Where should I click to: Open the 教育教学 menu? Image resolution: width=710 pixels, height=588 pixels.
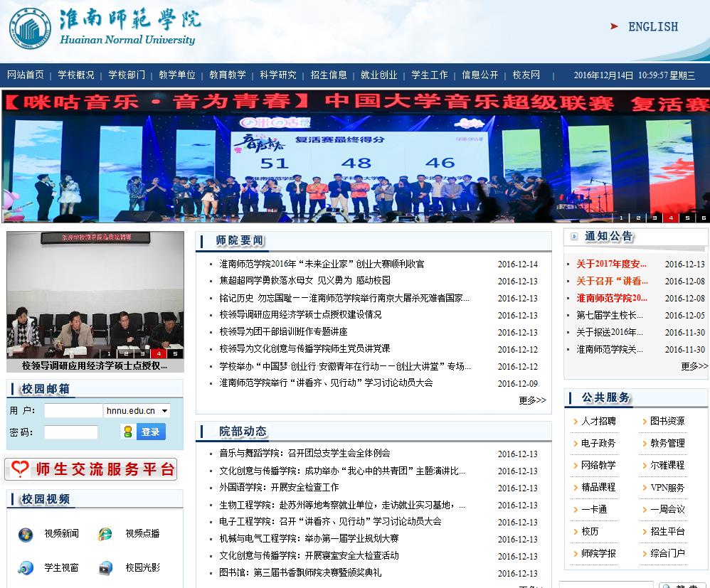[228, 75]
